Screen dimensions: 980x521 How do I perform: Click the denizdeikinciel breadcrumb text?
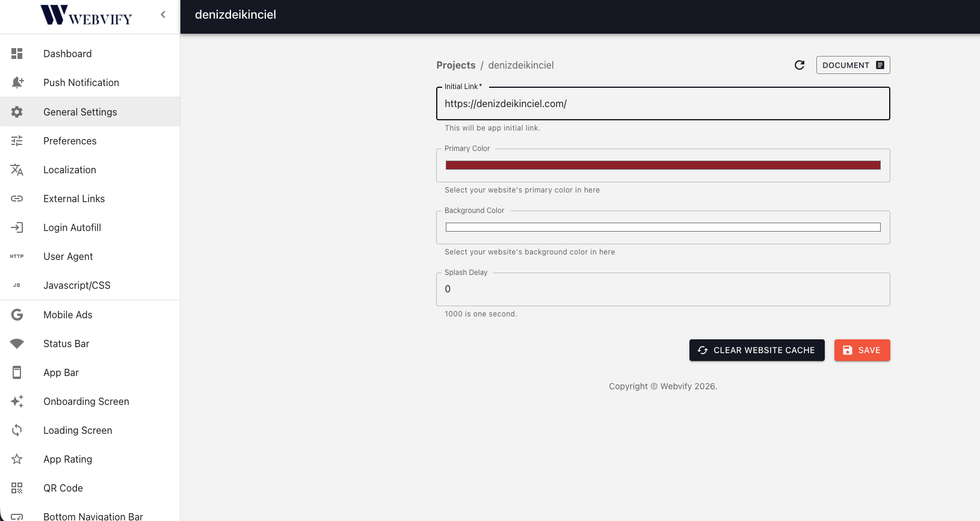(x=521, y=65)
